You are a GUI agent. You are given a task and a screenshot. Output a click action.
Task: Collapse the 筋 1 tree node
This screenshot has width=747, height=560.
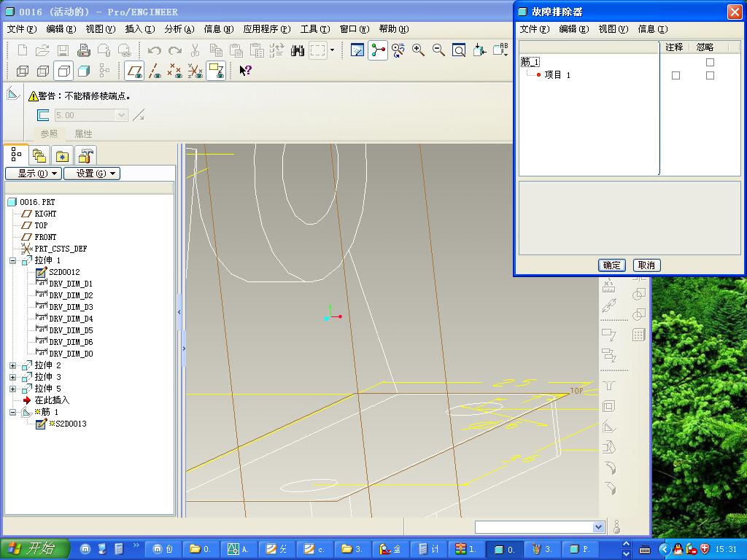click(13, 413)
